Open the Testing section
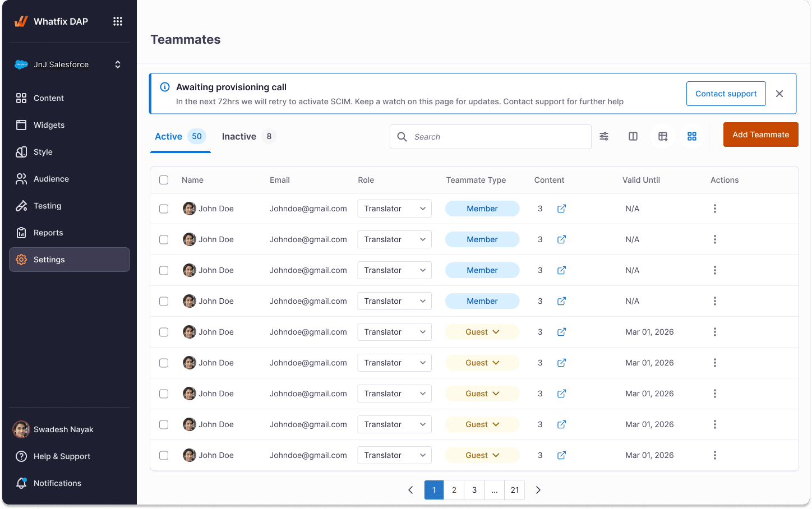 70,206
